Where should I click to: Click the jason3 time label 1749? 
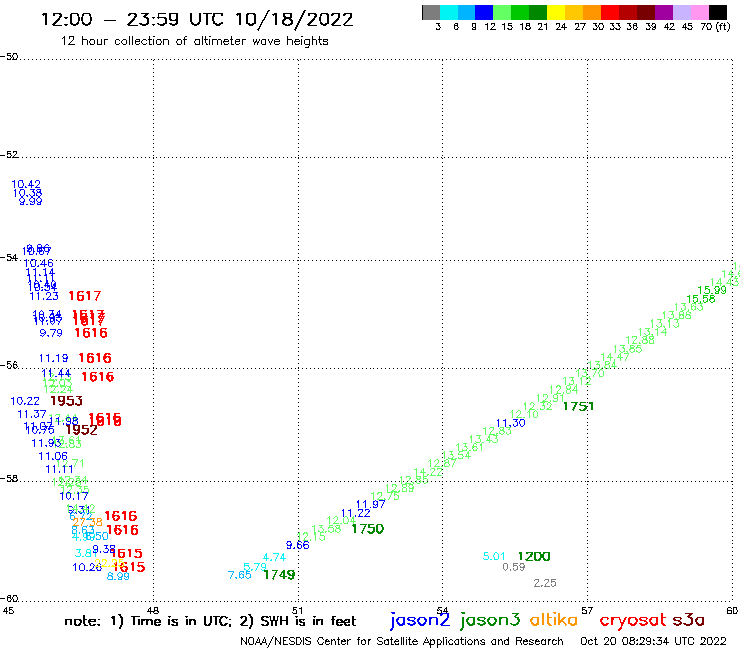click(279, 574)
